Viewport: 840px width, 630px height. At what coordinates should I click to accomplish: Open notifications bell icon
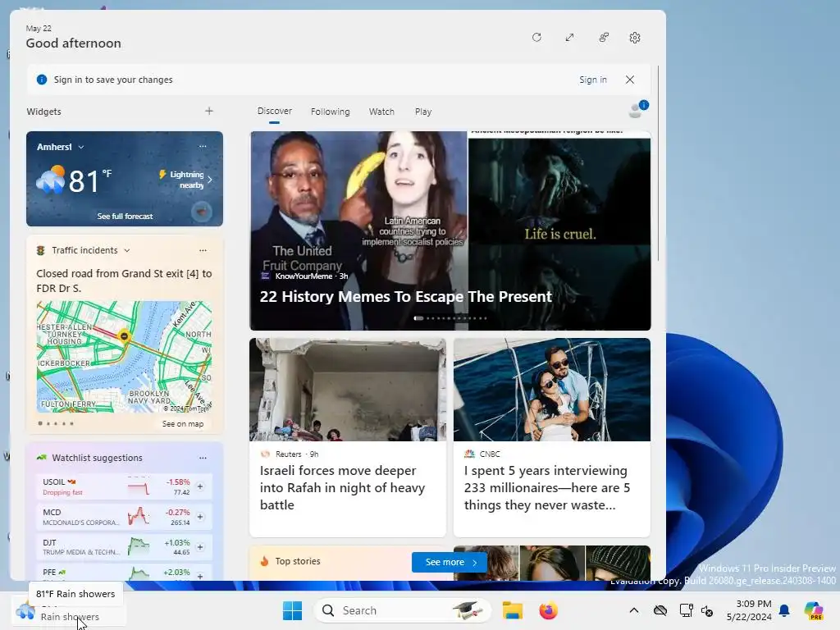(x=784, y=610)
